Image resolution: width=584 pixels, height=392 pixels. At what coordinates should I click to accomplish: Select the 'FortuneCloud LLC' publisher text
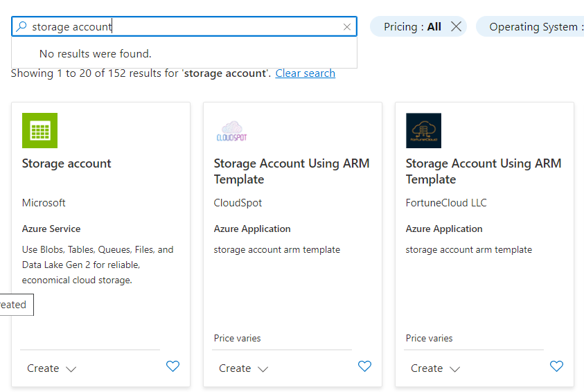(x=446, y=203)
